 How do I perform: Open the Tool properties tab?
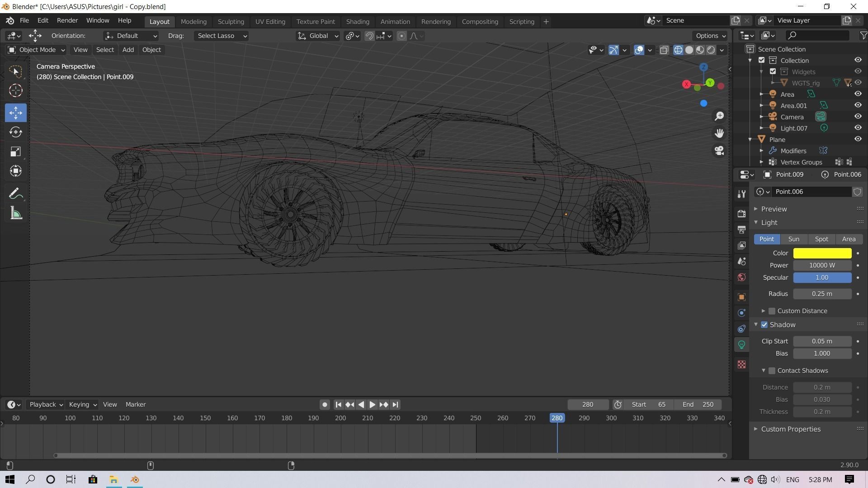[x=741, y=194]
